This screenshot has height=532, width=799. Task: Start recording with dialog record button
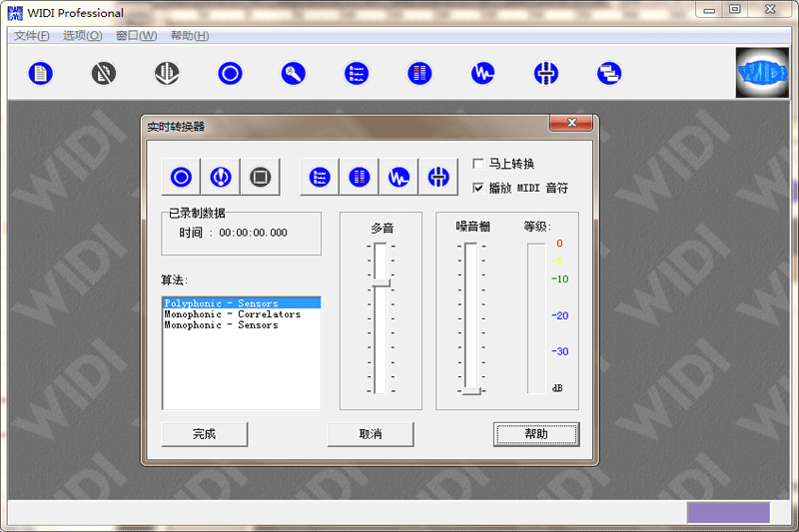click(x=181, y=177)
